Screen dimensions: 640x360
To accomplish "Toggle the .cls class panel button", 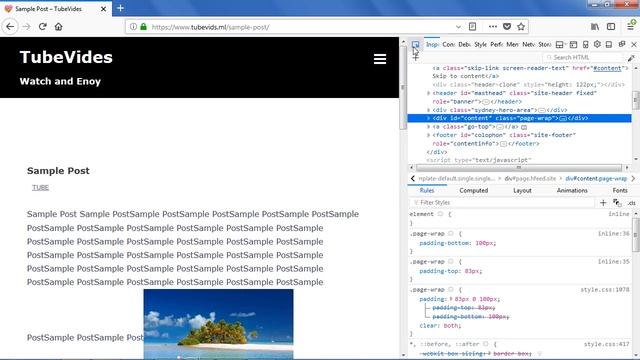I will pyautogui.click(x=631, y=203).
